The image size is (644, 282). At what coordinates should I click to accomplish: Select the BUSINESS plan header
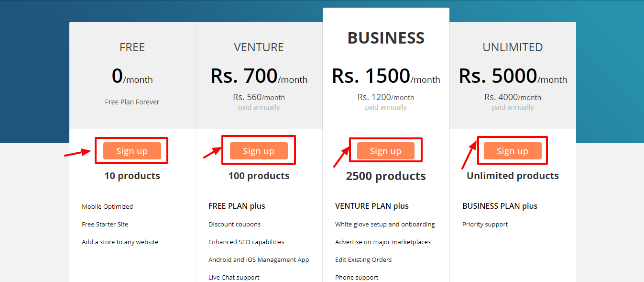(x=385, y=37)
